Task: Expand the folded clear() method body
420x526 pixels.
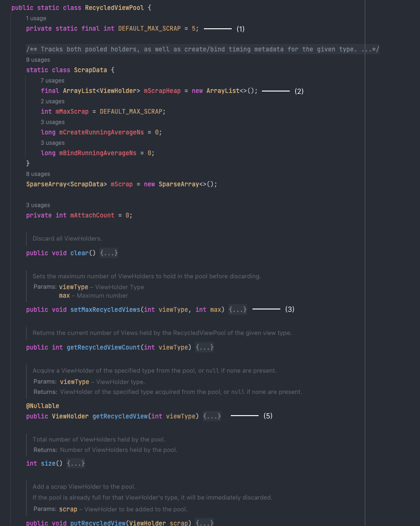Action: click(109, 253)
